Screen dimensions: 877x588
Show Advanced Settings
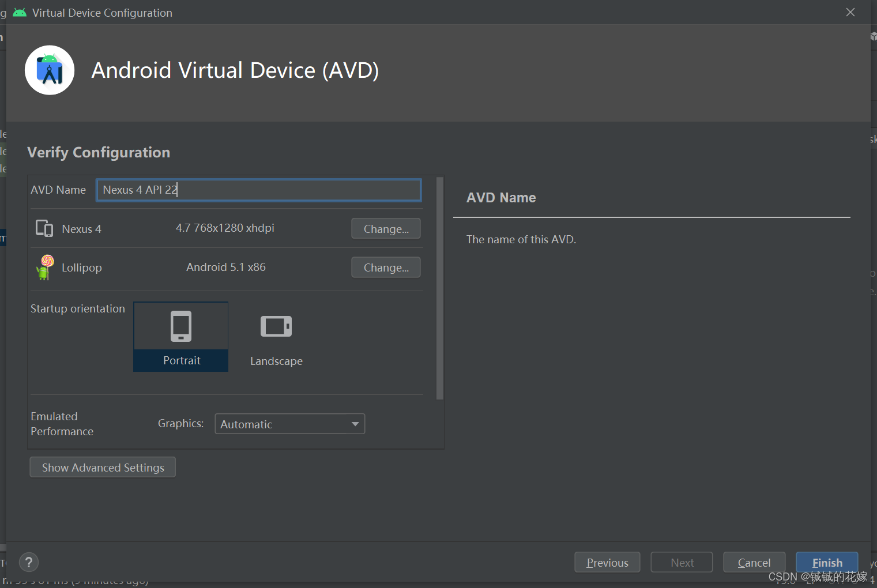(103, 468)
